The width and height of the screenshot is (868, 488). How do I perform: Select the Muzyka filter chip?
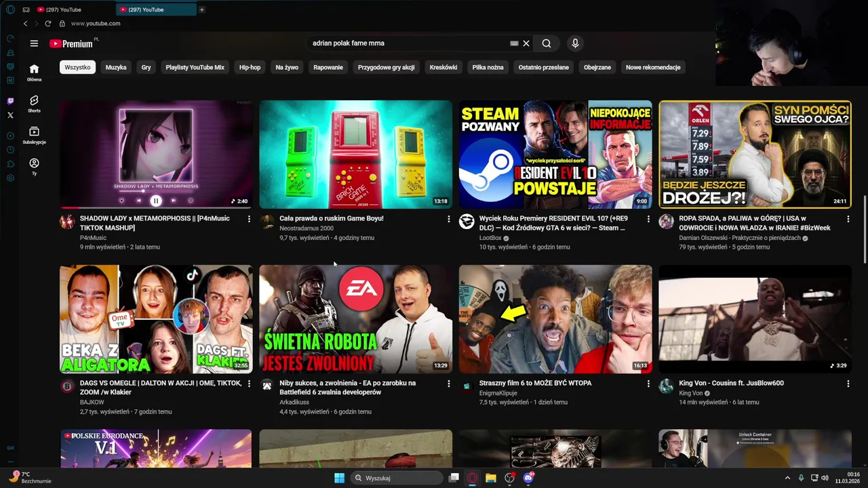coord(116,67)
